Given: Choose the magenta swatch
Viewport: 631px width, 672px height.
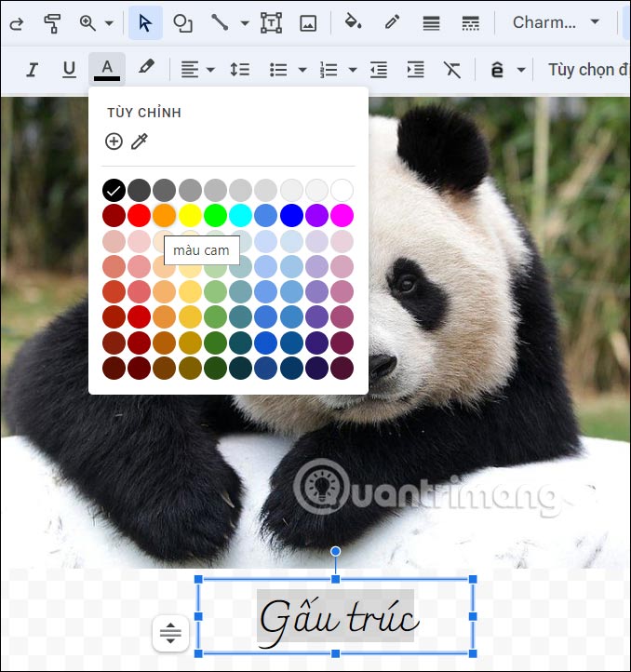Looking at the screenshot, I should [342, 215].
